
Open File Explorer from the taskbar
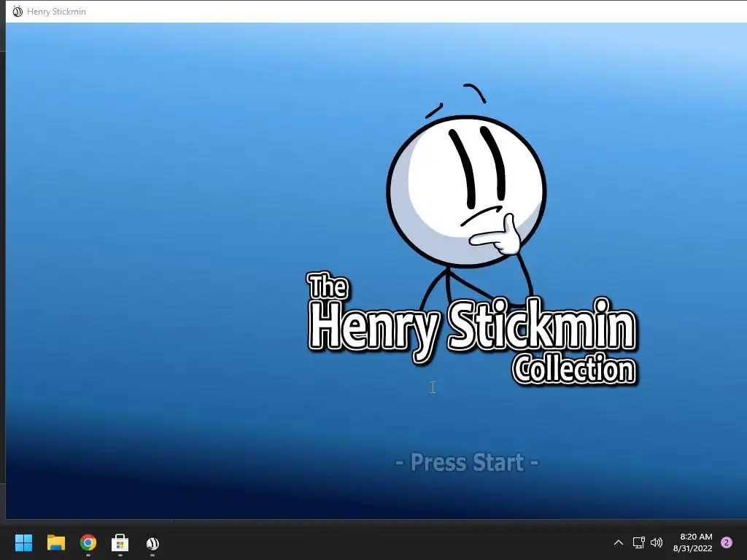point(55,542)
